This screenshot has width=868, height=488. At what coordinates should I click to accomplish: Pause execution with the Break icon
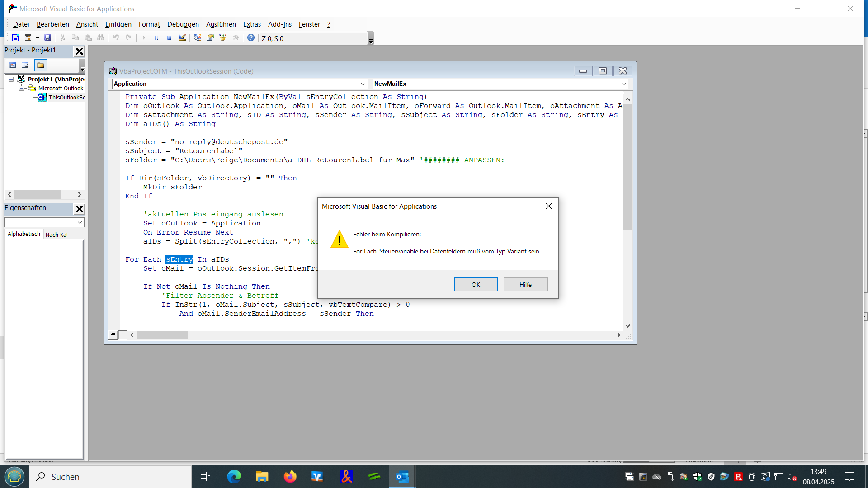(156, 38)
